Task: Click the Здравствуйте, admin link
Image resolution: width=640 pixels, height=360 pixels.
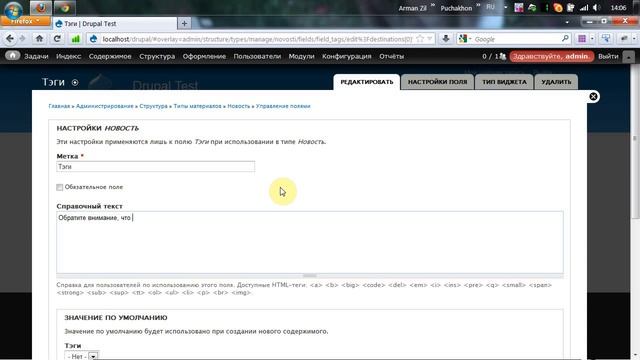Action: click(x=551, y=56)
